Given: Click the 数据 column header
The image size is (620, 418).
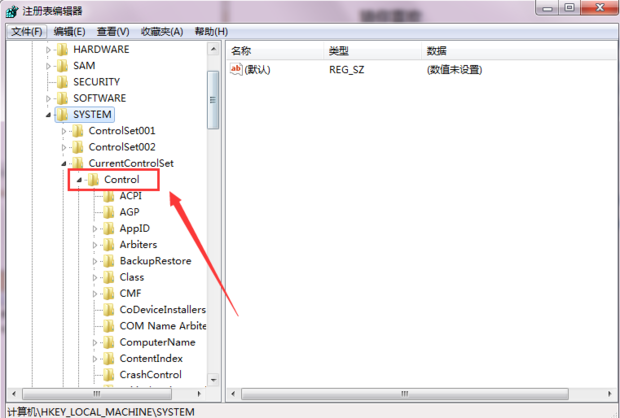Looking at the screenshot, I should (519, 51).
